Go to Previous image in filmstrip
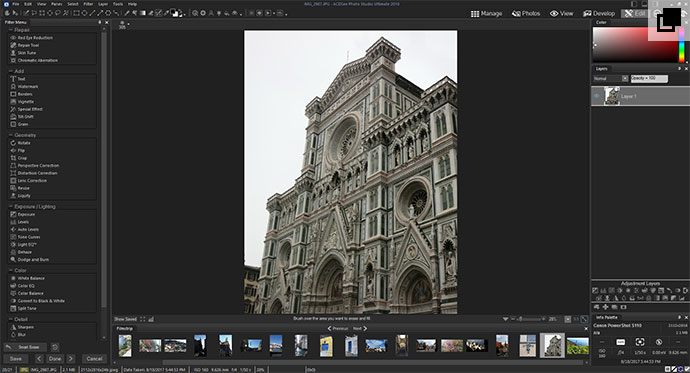The width and height of the screenshot is (690, 373). pos(337,328)
